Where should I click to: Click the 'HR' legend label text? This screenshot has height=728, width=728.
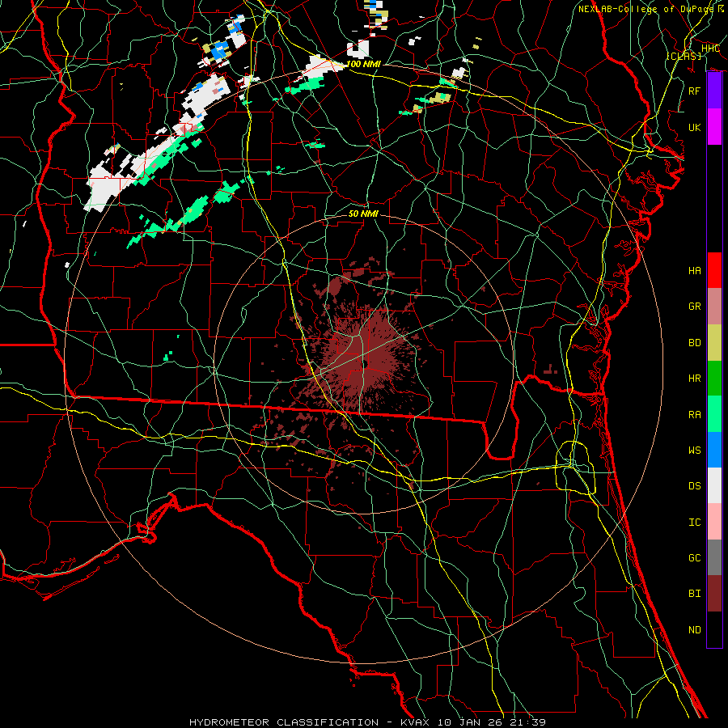pos(695,379)
